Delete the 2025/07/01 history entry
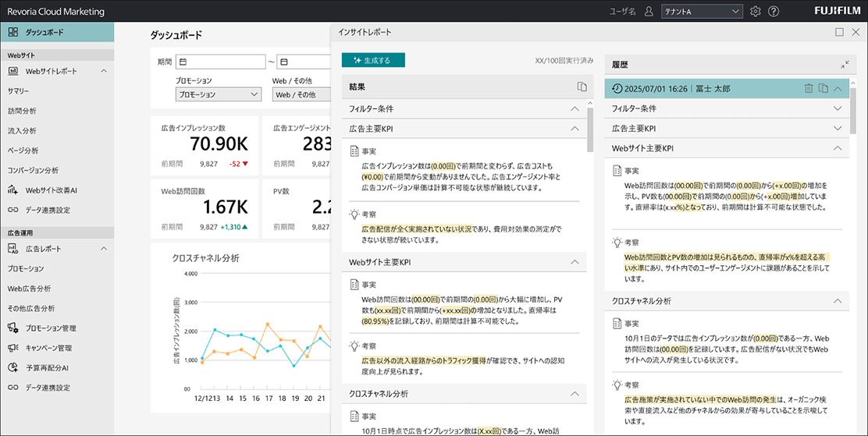Image resolution: width=868 pixels, height=436 pixels. pyautogui.click(x=809, y=89)
